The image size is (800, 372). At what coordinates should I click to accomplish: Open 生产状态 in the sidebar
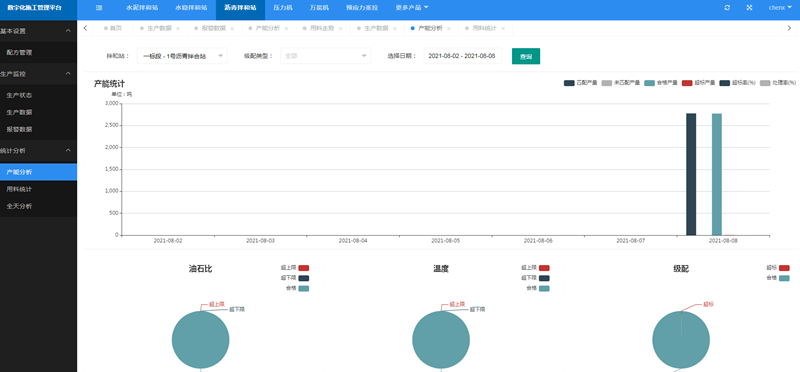tap(38, 95)
